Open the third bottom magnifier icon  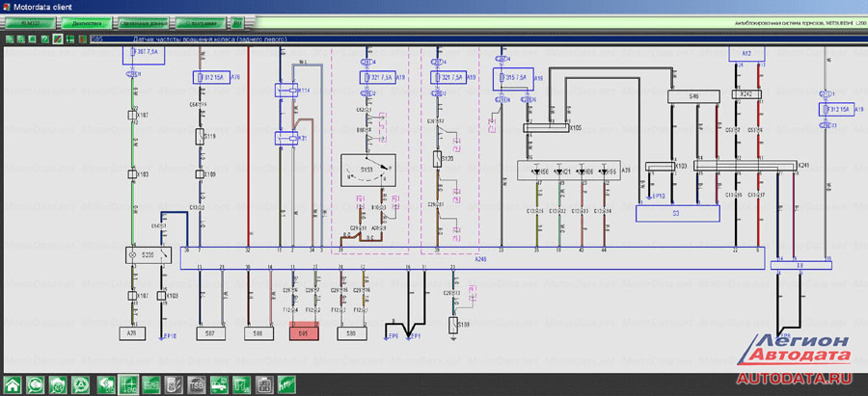(58, 384)
